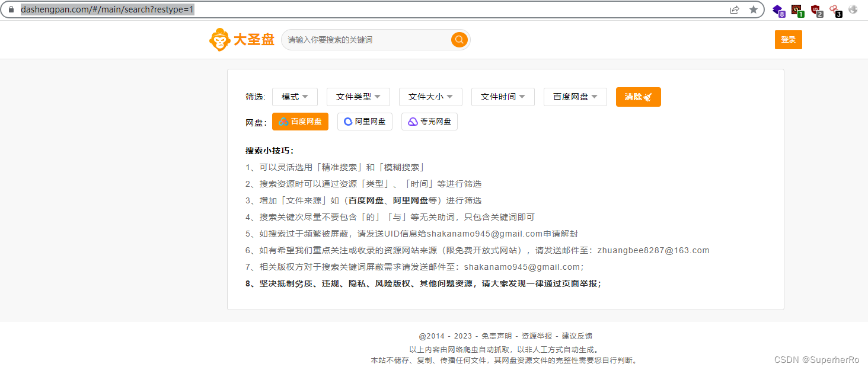
Task: Click the orange search magnifier button
Action: click(459, 40)
